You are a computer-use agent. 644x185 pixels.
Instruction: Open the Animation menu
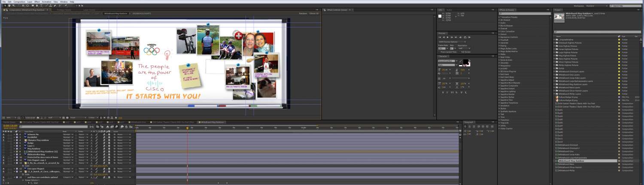pos(46,2)
